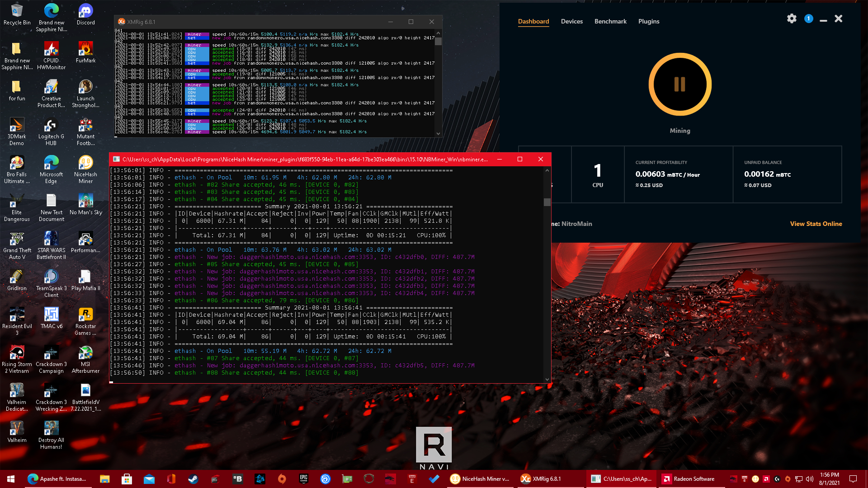
Task: Pause mining with the orange pause button
Action: pyautogui.click(x=680, y=84)
